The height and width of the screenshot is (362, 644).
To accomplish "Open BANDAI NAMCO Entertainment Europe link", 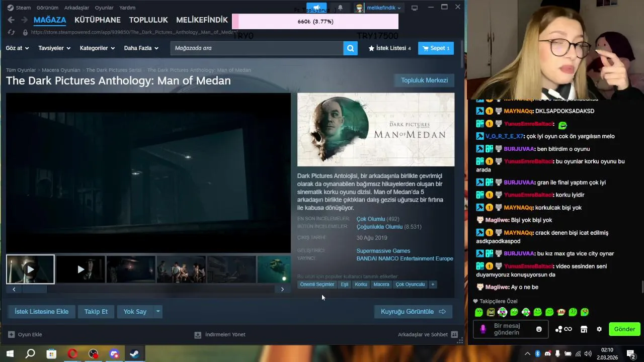I will coord(405,258).
